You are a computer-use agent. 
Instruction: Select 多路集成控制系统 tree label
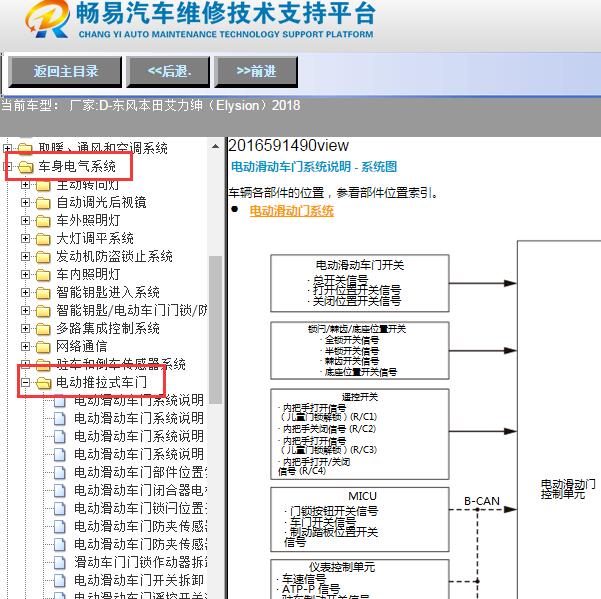[108, 328]
